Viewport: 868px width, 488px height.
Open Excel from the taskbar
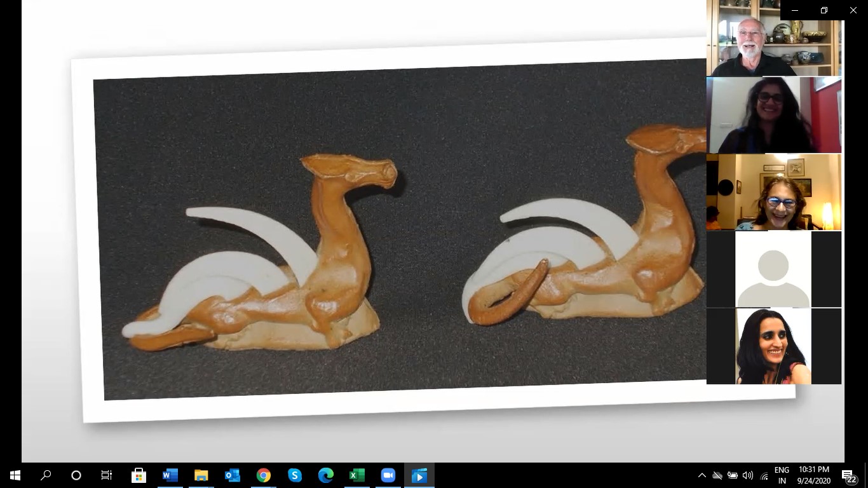[x=357, y=475]
